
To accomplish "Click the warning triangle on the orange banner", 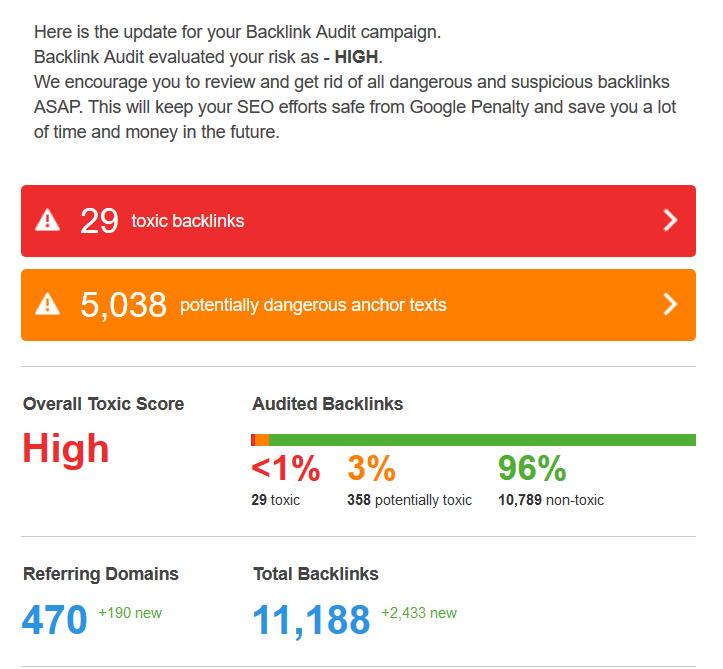I will [x=47, y=304].
